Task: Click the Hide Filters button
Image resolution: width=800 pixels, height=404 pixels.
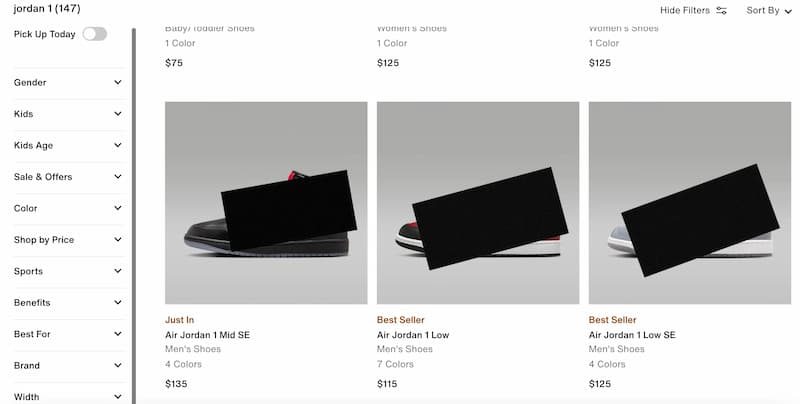Action: [693, 10]
